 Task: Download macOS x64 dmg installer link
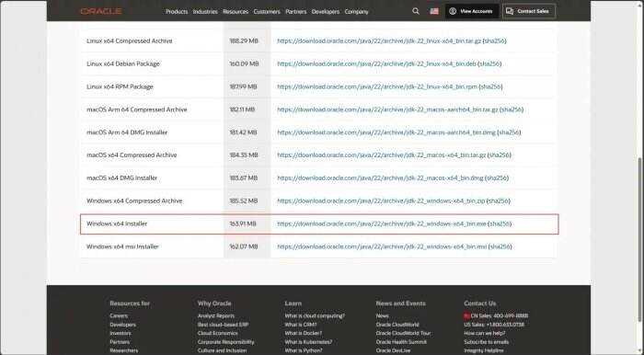(380, 178)
